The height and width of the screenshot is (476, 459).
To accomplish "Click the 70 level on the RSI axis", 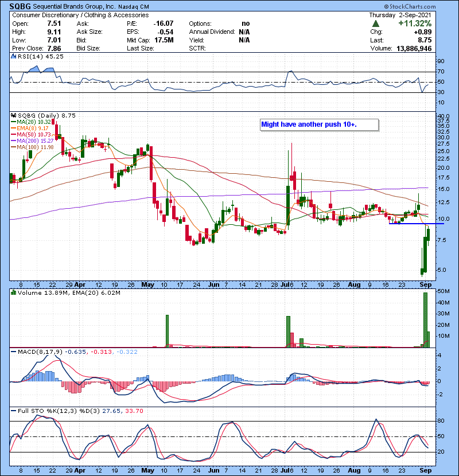I will click(441, 72).
